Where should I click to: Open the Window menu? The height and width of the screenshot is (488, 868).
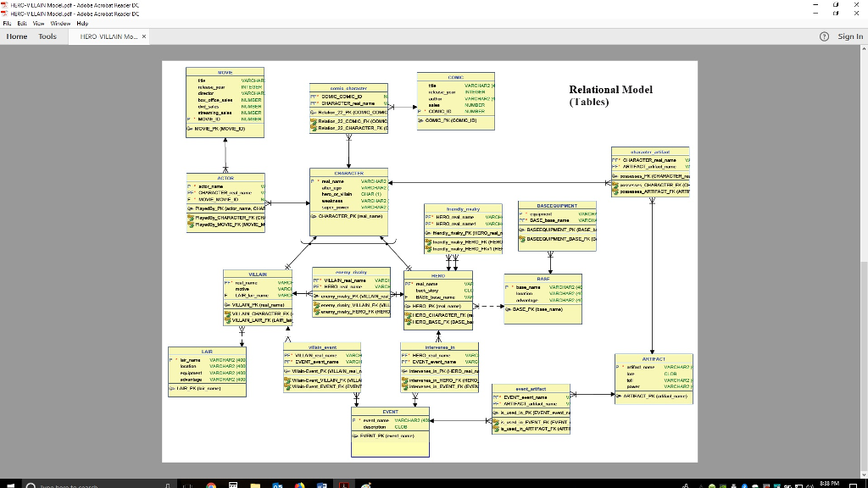click(59, 23)
